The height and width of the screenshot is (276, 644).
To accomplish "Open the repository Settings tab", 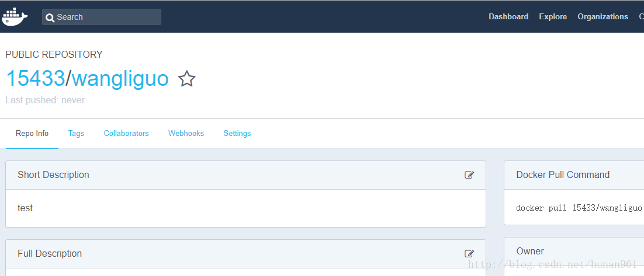I will [x=237, y=134].
